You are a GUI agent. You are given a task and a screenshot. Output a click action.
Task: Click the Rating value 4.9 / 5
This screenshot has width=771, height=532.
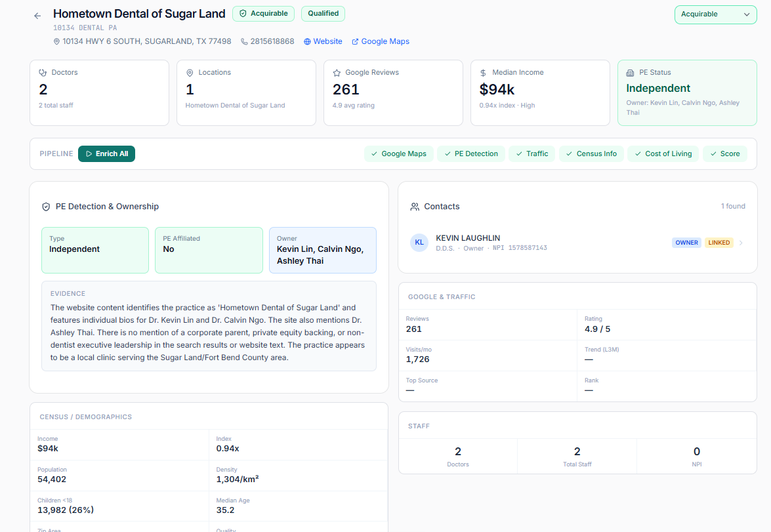click(597, 329)
